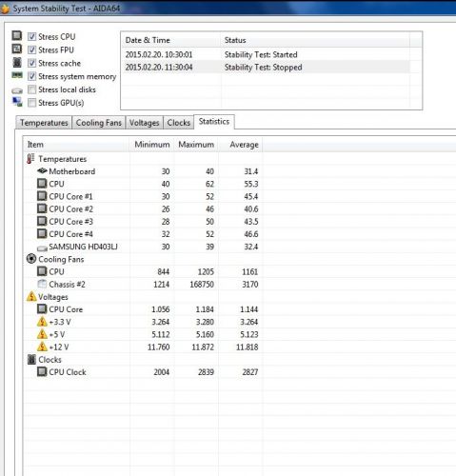Enable the Stress GPU(s) checkbox
Viewport: 456px width, 476px height.
pos(31,103)
